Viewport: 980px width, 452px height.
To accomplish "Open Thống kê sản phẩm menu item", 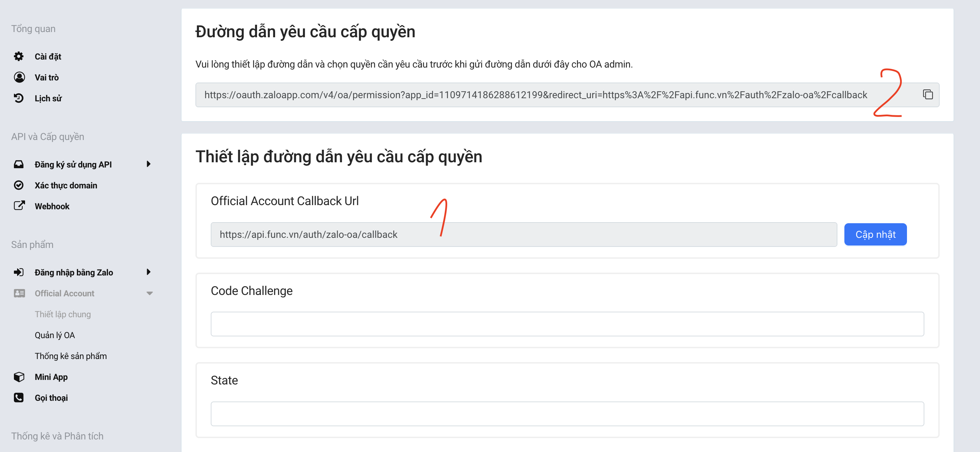I will click(x=71, y=356).
